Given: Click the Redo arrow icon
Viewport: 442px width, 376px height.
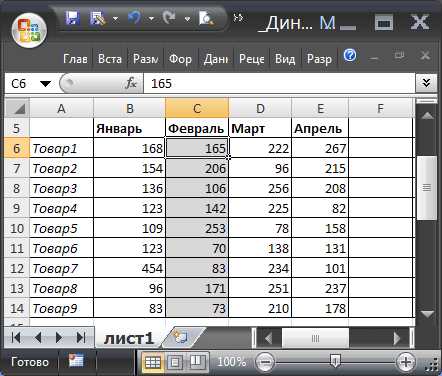Looking at the screenshot, I should tap(170, 18).
